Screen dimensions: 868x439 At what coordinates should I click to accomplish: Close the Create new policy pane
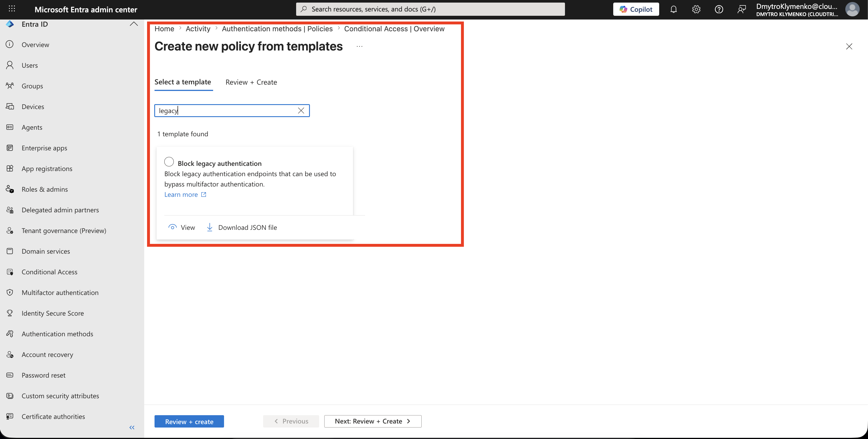pos(849,46)
